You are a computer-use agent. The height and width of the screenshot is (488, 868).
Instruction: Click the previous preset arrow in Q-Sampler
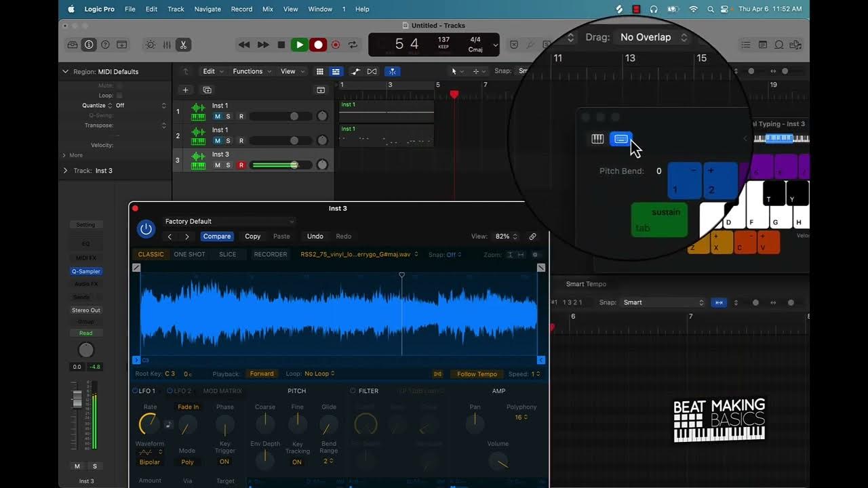[170, 237]
